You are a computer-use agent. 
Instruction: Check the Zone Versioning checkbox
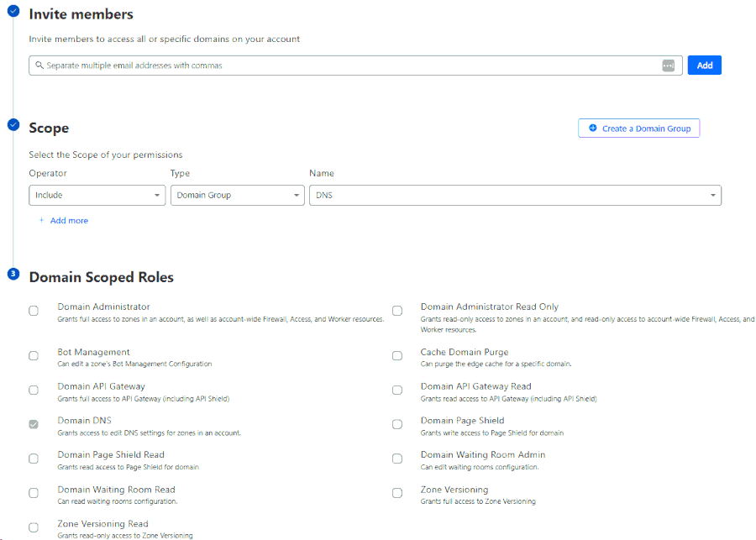tap(397, 493)
